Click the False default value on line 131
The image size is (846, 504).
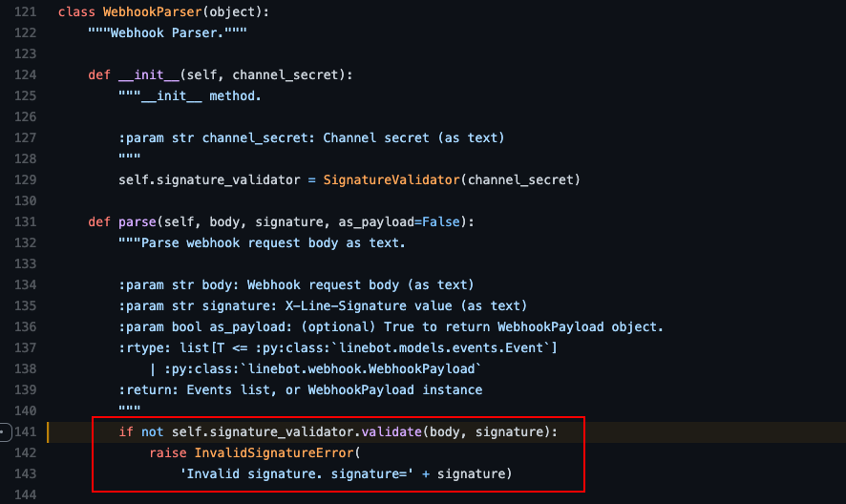(x=441, y=221)
